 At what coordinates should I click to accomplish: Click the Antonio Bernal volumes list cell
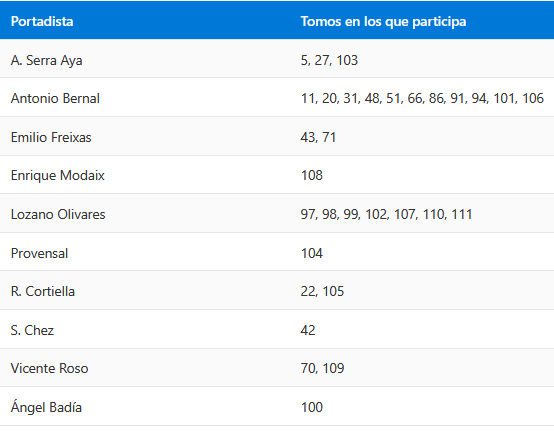(x=422, y=99)
